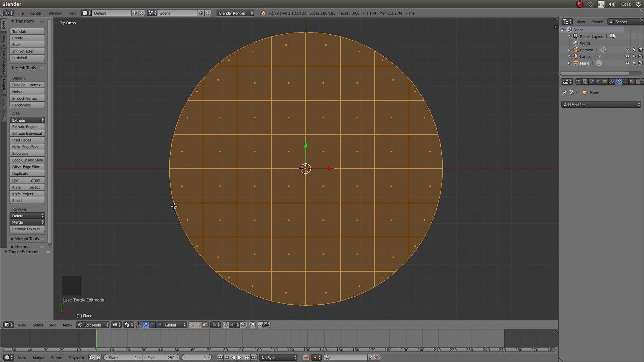Open the Mesh menu in 3D view header

pyautogui.click(x=67, y=325)
